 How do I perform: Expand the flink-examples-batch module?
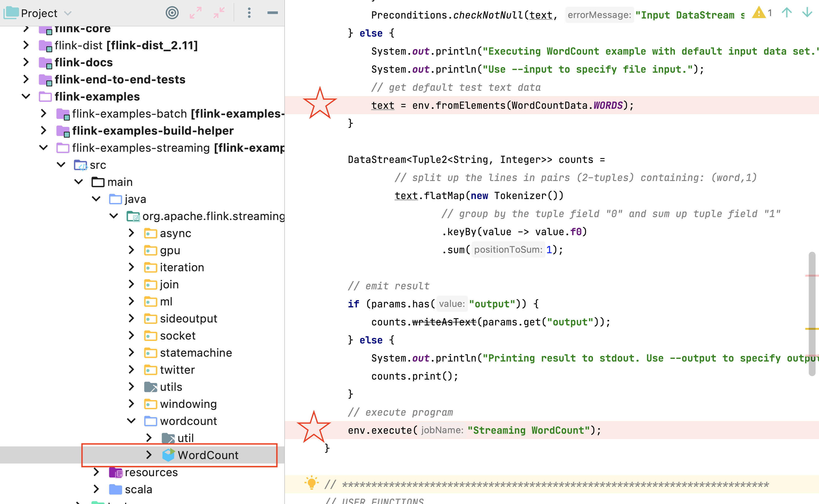coord(43,114)
